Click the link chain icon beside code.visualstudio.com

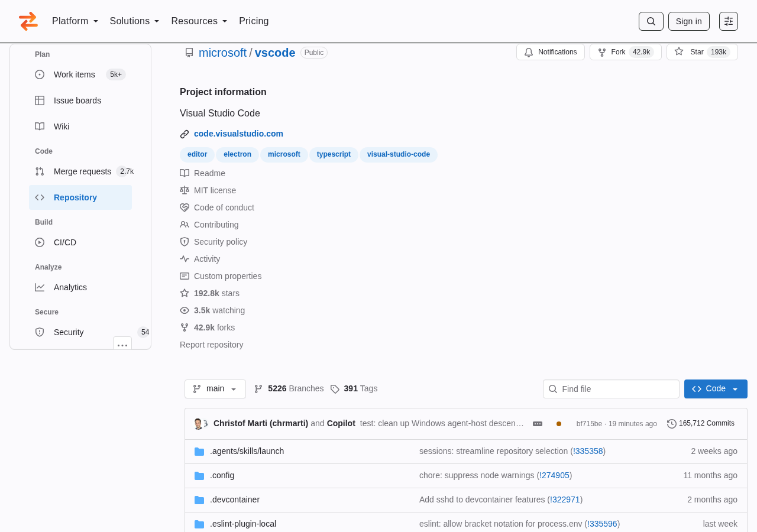185,134
